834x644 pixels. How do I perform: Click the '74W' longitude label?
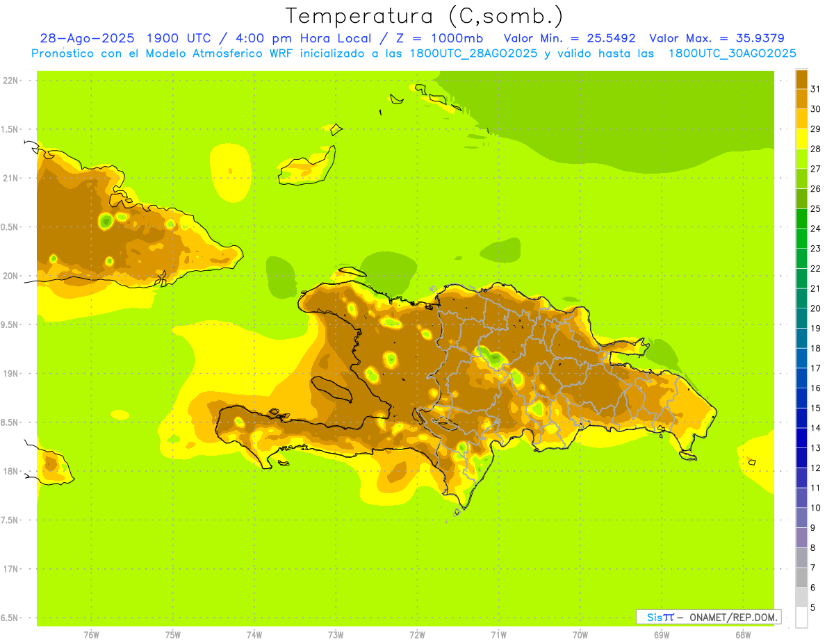[254, 634]
